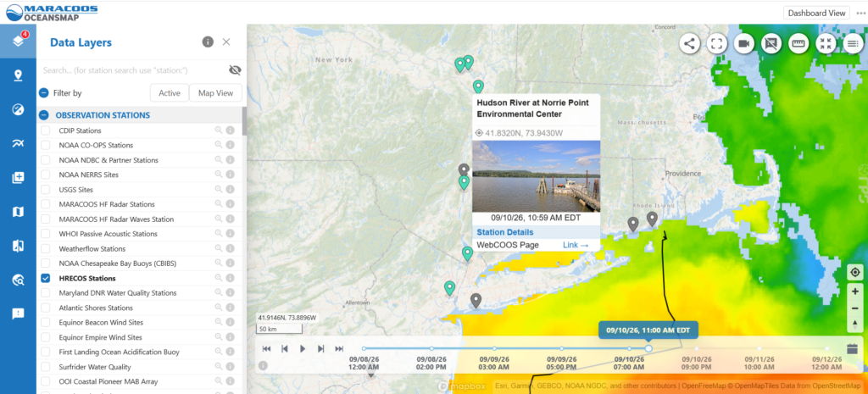Click info icon for NOAA NERRS Sites
This screenshot has width=868, height=394.
coord(231,175)
